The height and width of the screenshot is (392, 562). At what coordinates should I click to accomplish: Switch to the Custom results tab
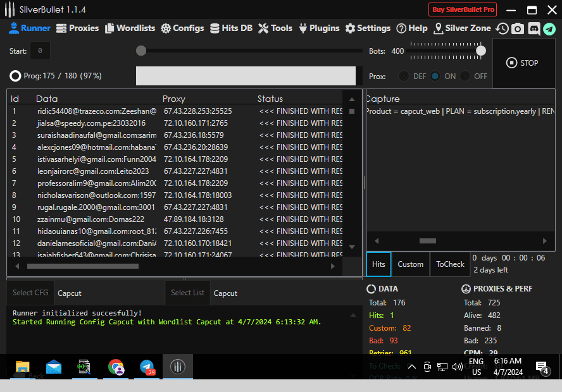point(410,264)
